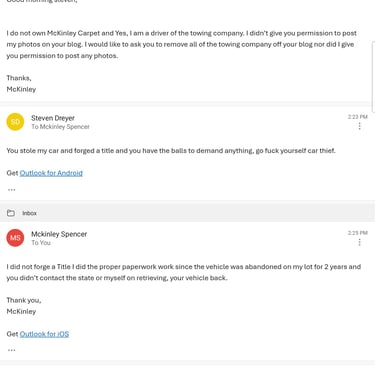
Task: Click the 2:23 PM timestamp
Action: (x=358, y=117)
